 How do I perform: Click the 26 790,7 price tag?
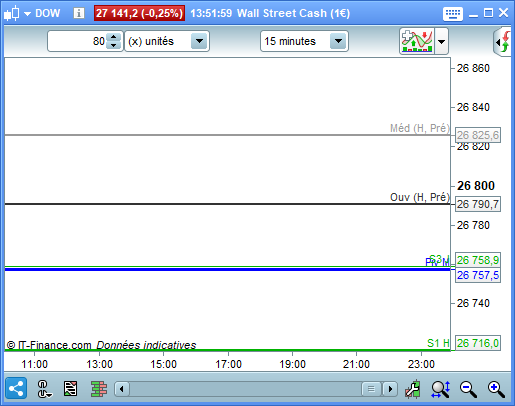point(478,204)
